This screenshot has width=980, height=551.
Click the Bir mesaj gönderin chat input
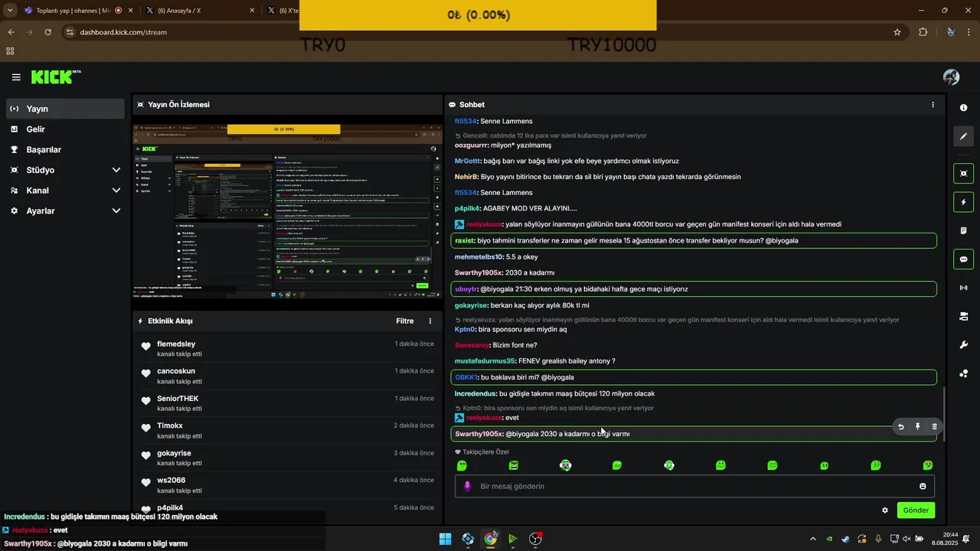tap(694, 486)
